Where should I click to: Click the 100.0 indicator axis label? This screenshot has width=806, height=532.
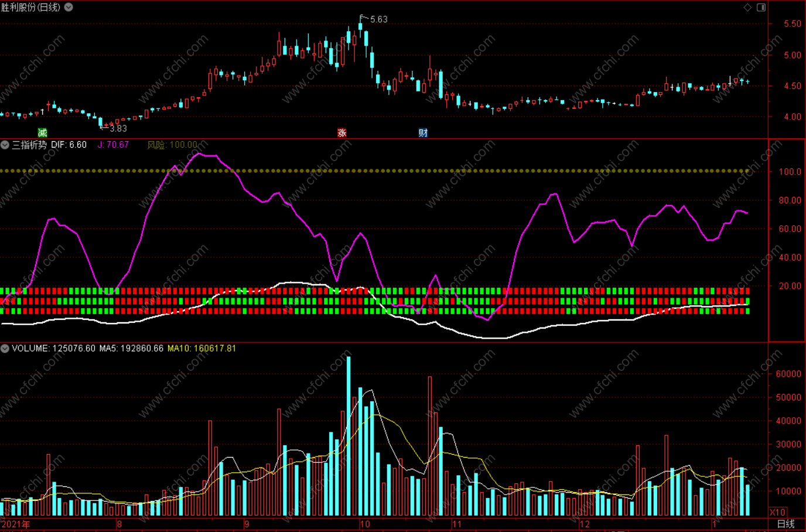coord(790,172)
